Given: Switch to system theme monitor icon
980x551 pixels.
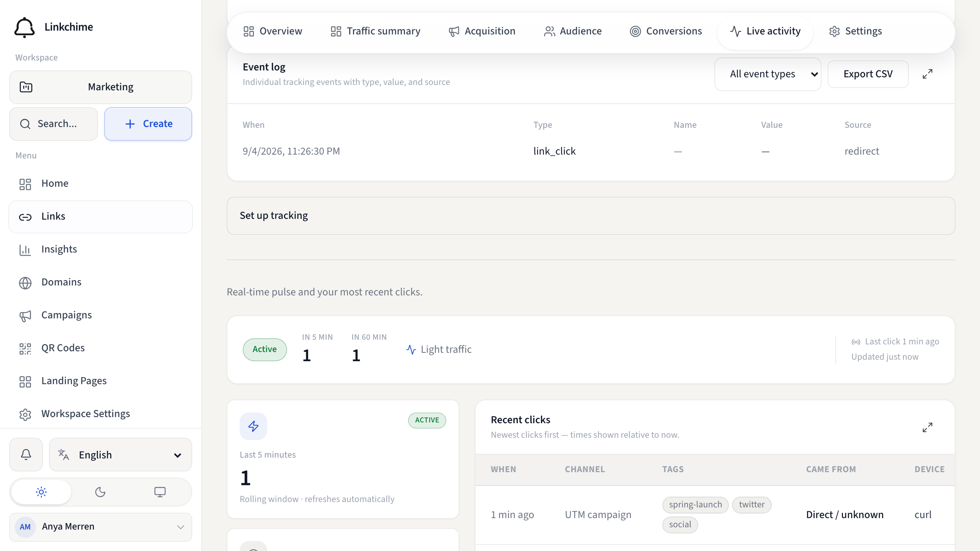Looking at the screenshot, I should (x=160, y=492).
